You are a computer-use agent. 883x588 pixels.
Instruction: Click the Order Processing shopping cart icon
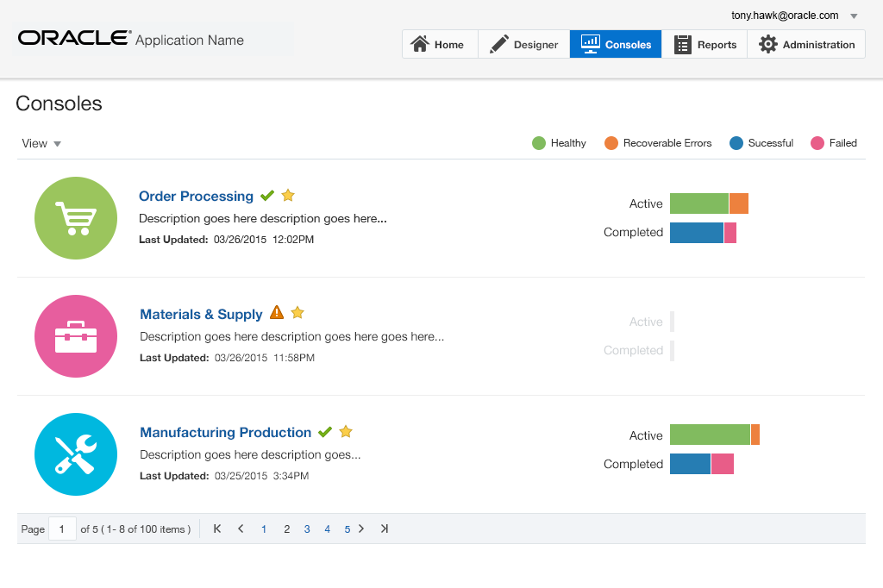76,218
